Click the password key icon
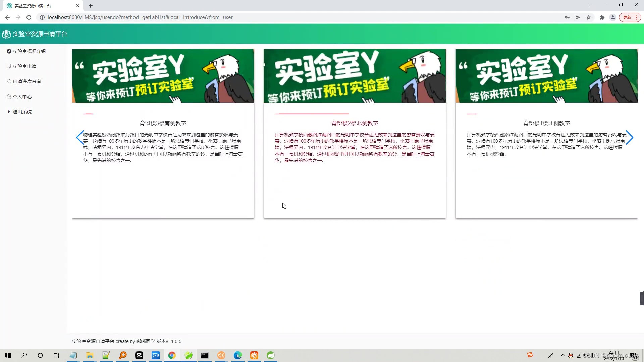This screenshot has height=362, width=644. pos(567,17)
